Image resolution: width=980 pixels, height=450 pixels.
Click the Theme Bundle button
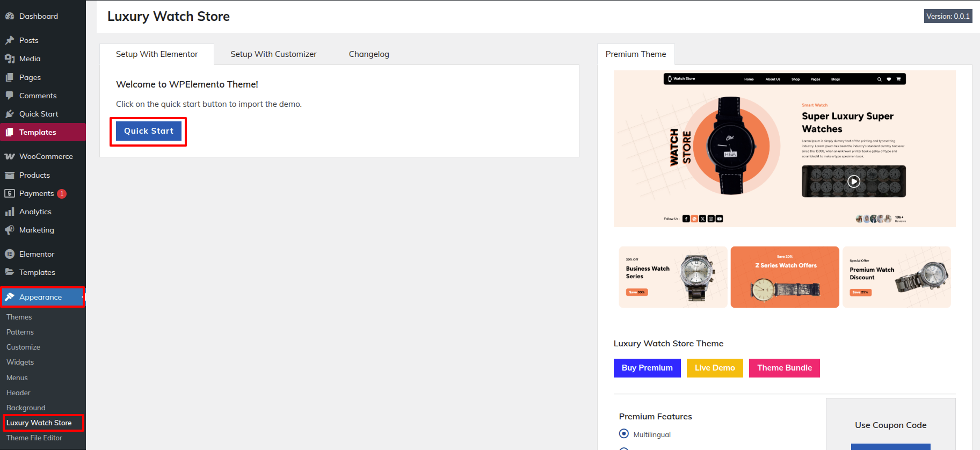click(785, 368)
